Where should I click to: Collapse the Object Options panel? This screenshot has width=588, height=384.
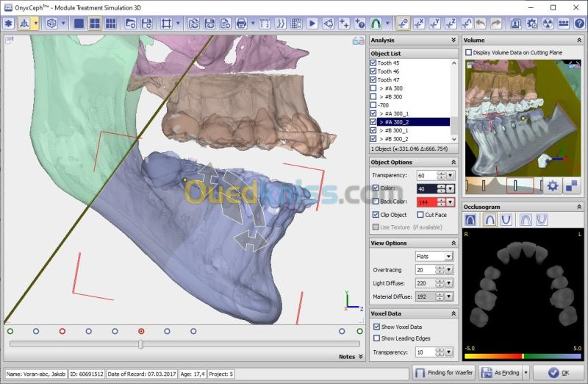pos(453,162)
